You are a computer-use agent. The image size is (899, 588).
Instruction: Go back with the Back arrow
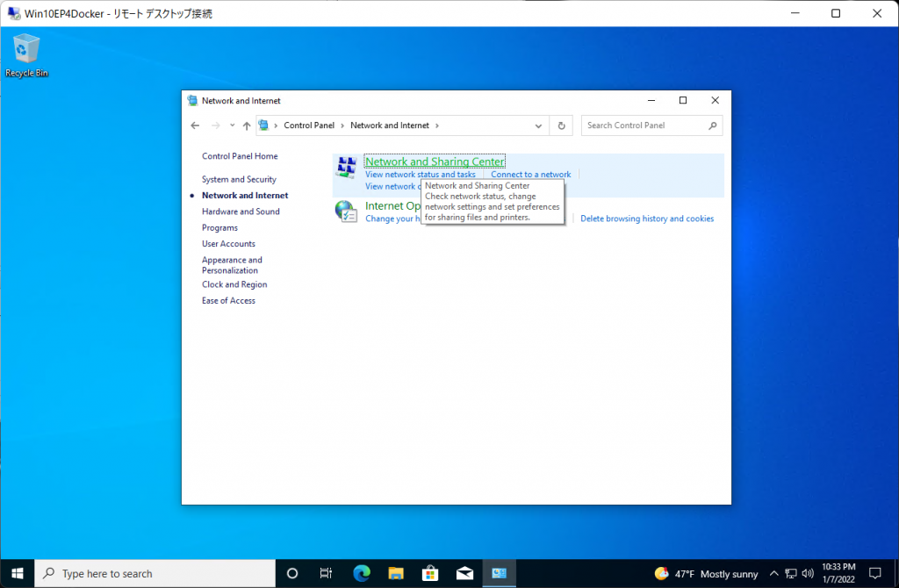tap(195, 125)
